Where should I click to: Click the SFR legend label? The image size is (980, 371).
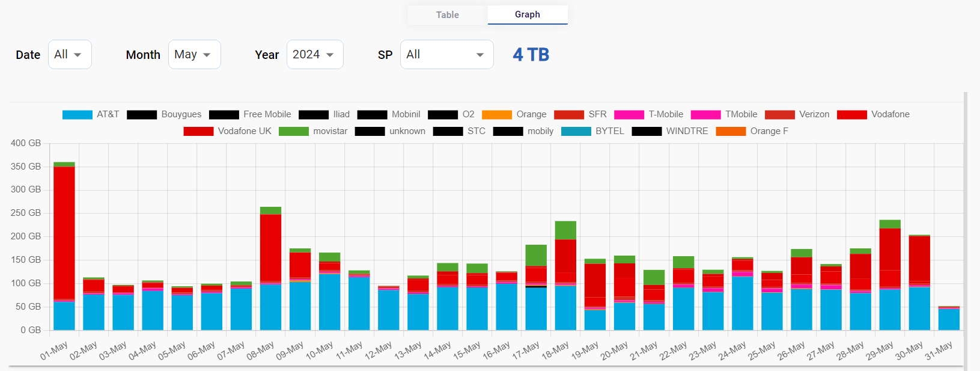point(597,114)
